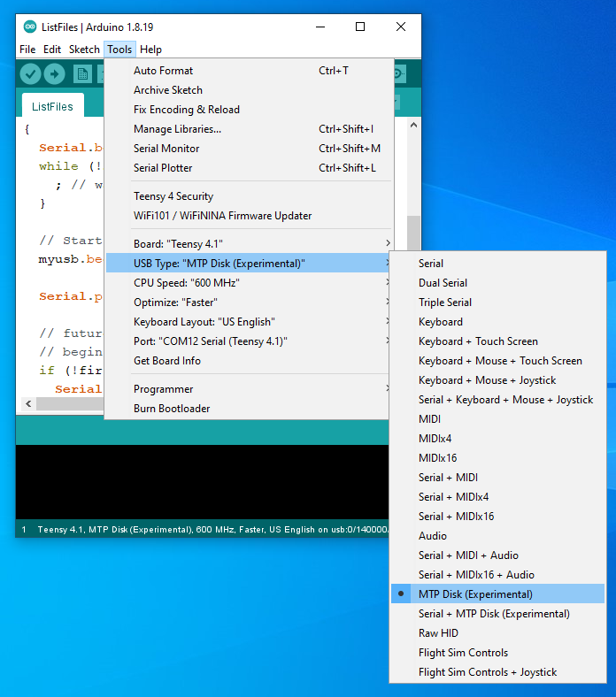Choose Keyboard + Mouse + Joystick option

497,380
